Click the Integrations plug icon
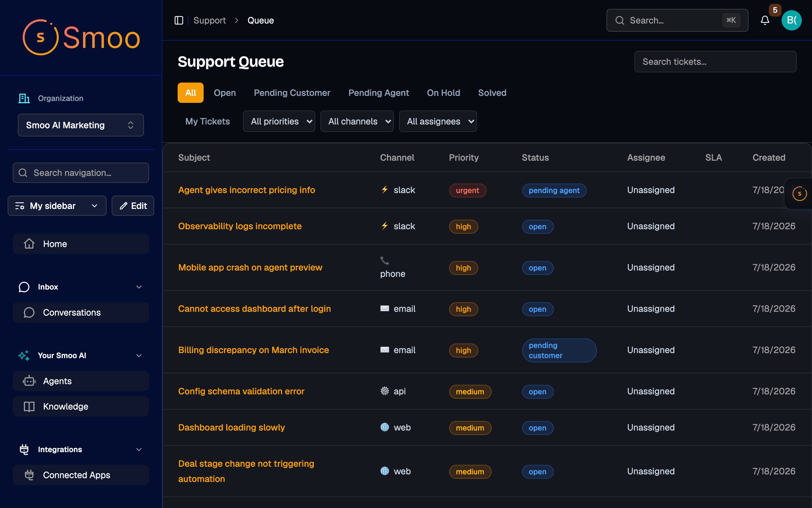This screenshot has width=812, height=508. pos(24,450)
